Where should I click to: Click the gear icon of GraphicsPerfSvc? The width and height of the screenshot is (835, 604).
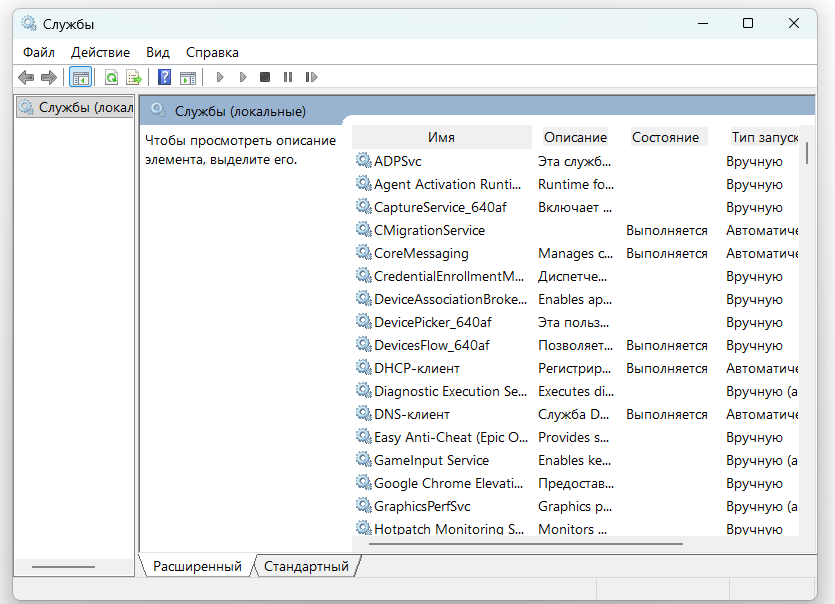click(364, 505)
